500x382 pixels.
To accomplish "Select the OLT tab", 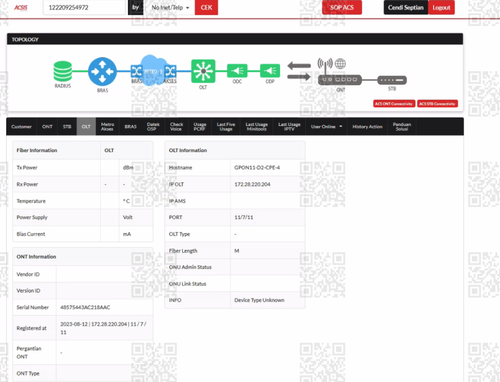I will [86, 127].
